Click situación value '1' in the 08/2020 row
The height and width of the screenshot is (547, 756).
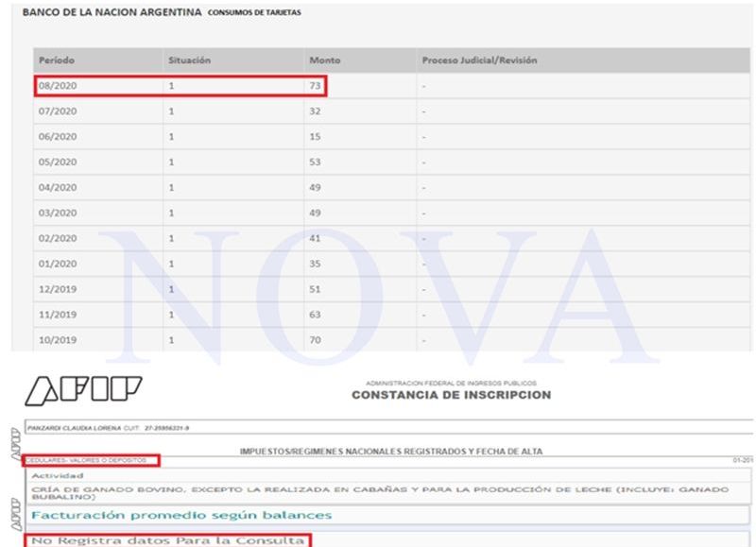(x=171, y=86)
